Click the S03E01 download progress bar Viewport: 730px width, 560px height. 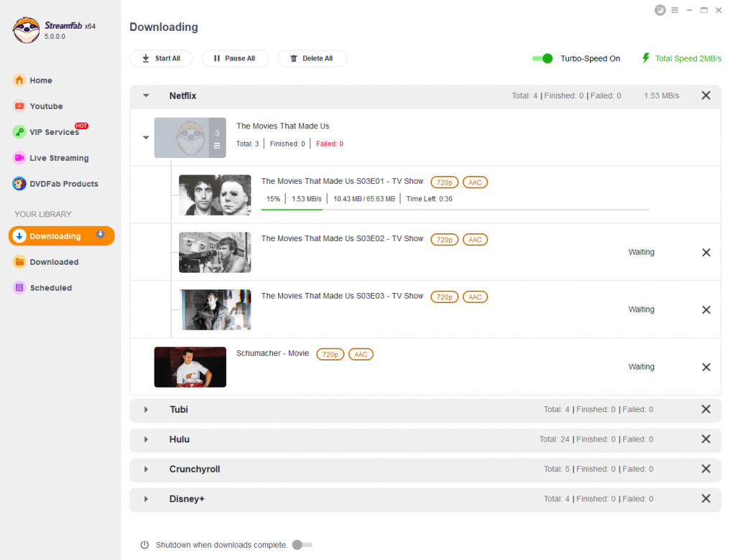(455, 210)
